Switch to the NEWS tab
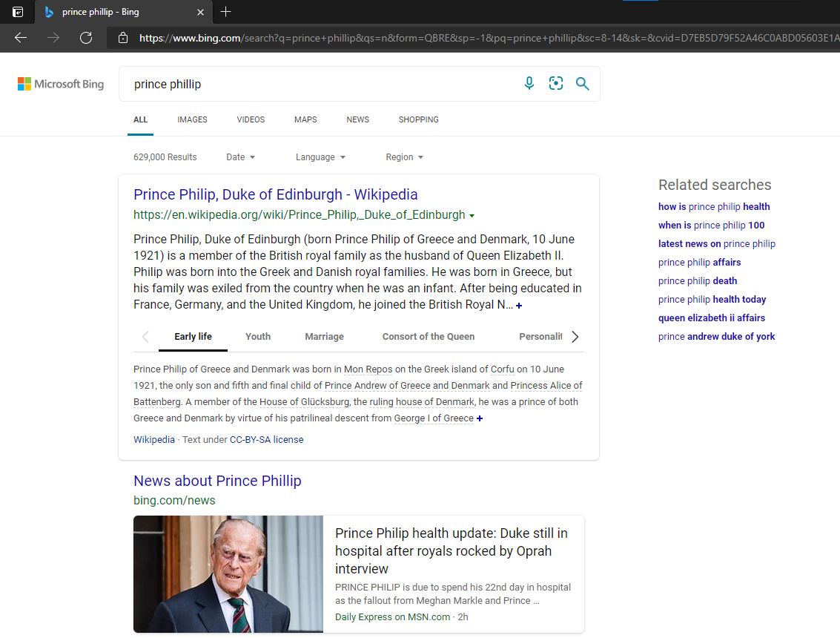The height and width of the screenshot is (638, 840). (x=358, y=119)
